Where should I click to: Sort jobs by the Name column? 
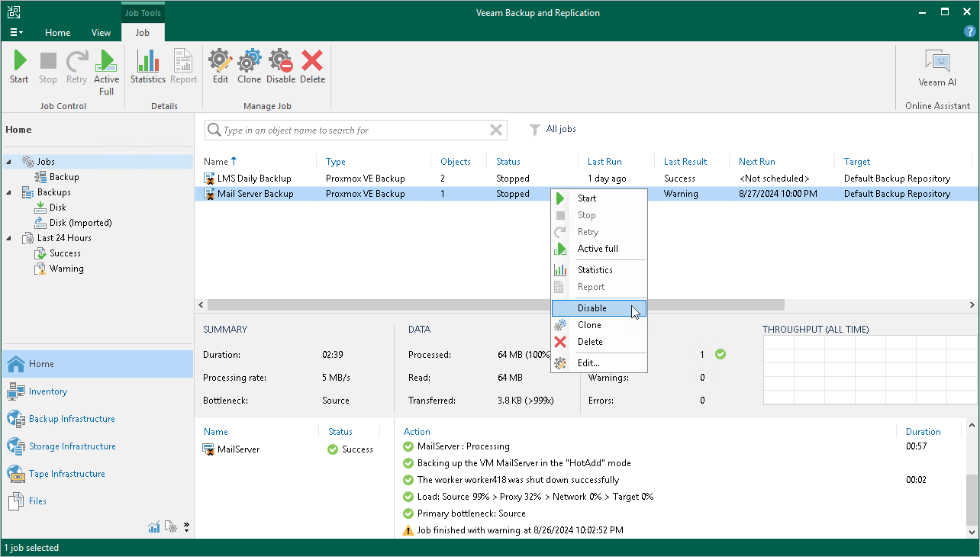click(x=216, y=162)
